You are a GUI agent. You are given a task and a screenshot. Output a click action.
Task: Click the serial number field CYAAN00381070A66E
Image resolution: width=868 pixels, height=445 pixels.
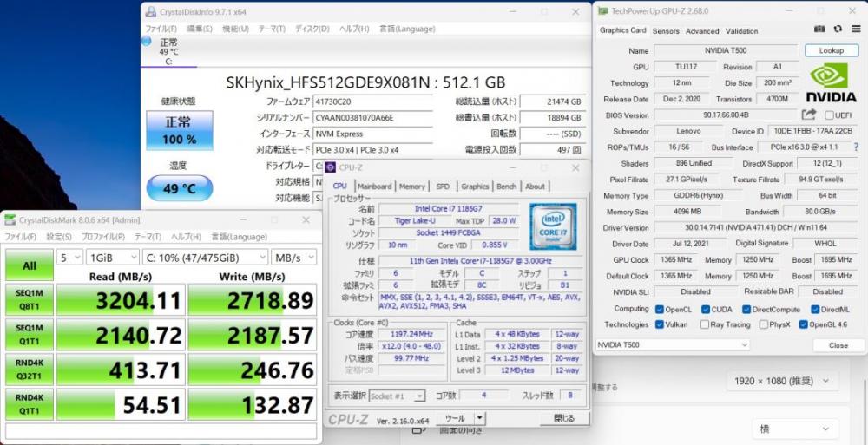coord(372,117)
